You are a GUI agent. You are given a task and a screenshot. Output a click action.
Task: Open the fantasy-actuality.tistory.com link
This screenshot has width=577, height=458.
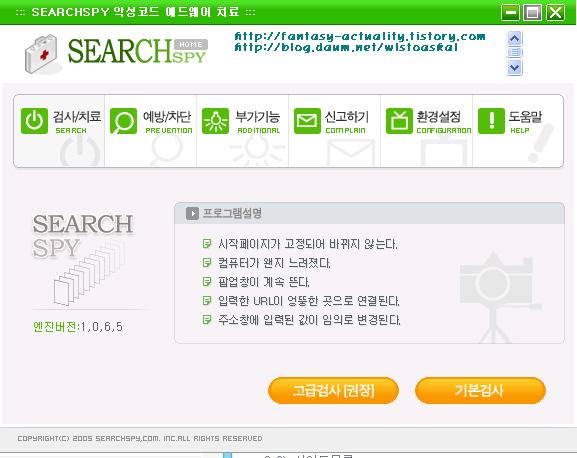[x=360, y=36]
